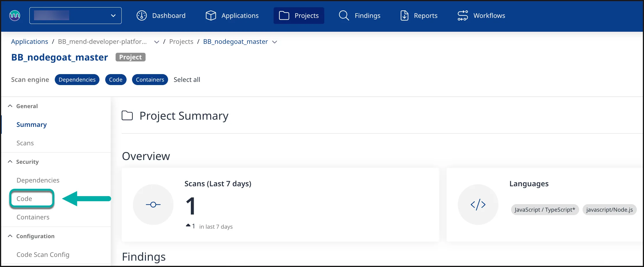Toggle the Containers scan engine filter
The height and width of the screenshot is (267, 644).
[x=150, y=80]
